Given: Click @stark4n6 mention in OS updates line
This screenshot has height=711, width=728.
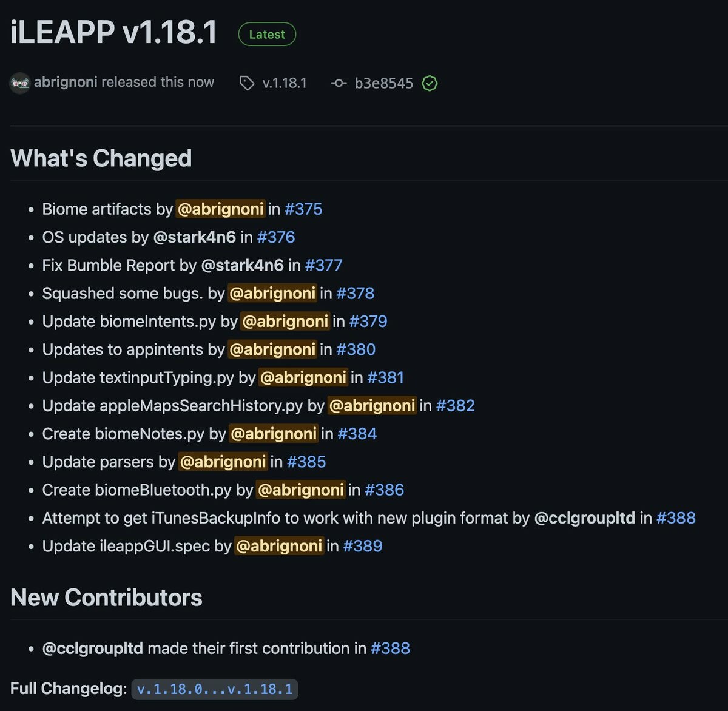Looking at the screenshot, I should (x=194, y=237).
